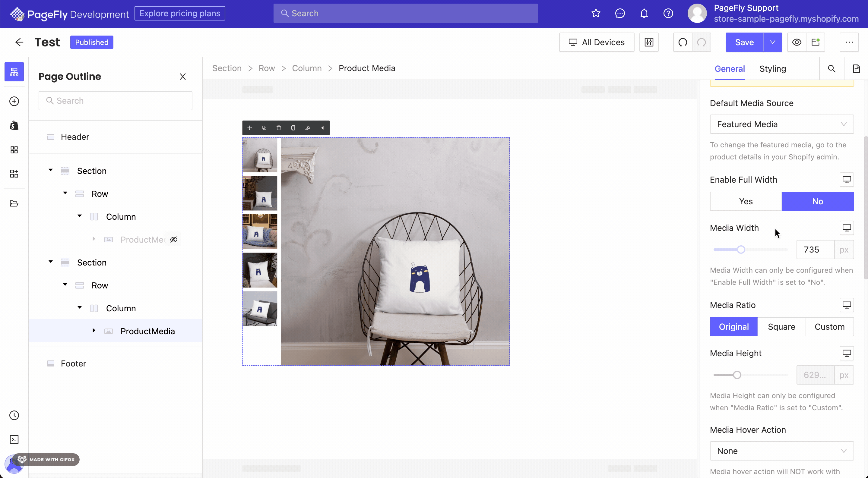Click the undo icon

click(683, 42)
